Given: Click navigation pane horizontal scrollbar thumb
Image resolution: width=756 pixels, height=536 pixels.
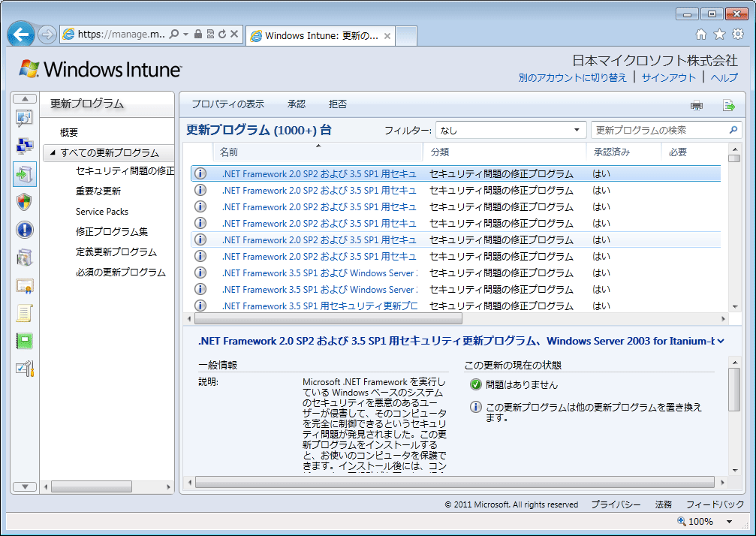Looking at the screenshot, I should pos(91,486).
